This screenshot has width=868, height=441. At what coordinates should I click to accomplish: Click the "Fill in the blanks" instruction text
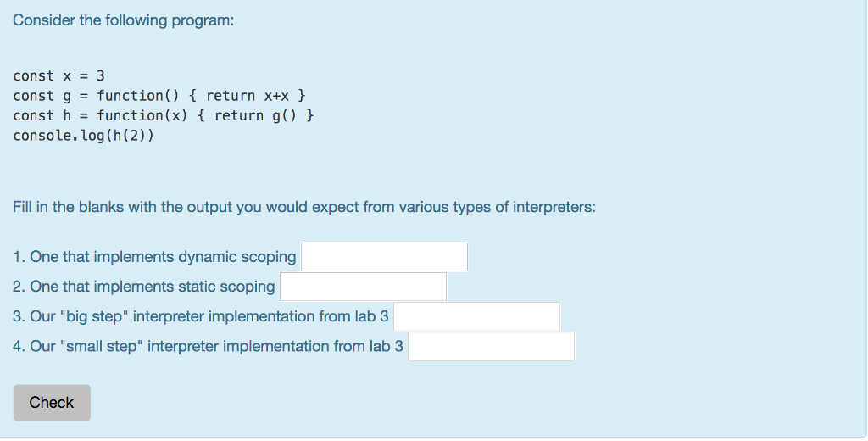click(304, 207)
